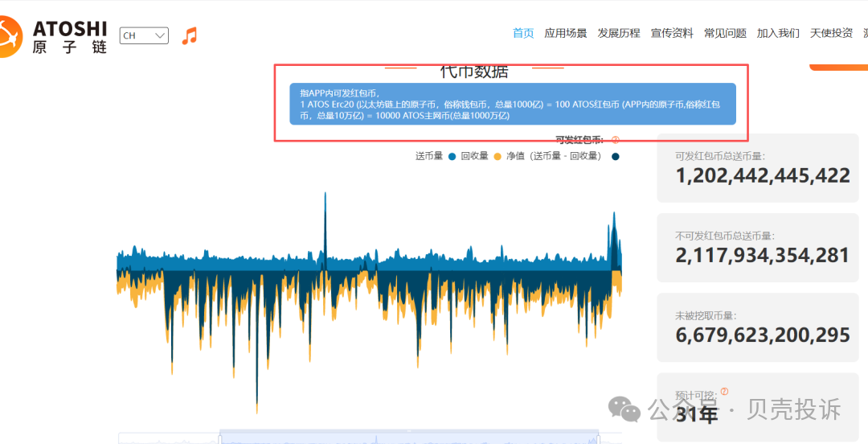868x444 pixels.
Task: Click help icon beside 可发红包币 label
Action: [x=616, y=140]
